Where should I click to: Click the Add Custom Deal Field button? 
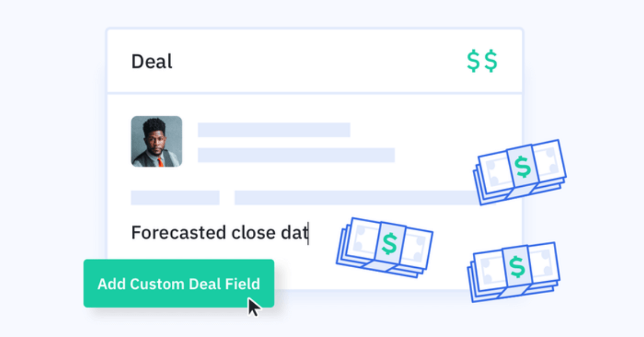pyautogui.click(x=179, y=283)
